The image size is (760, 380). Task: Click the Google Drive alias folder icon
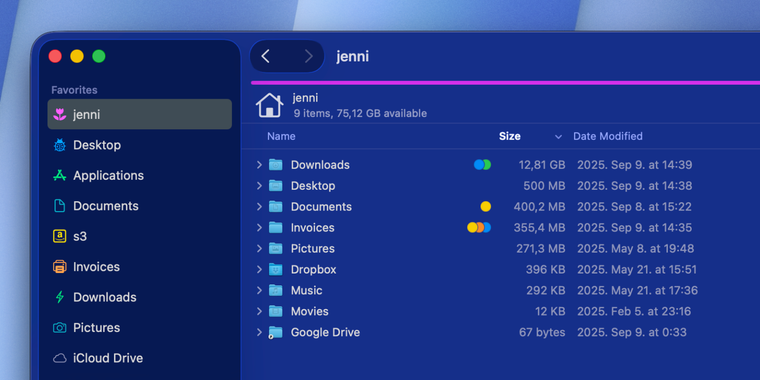275,332
